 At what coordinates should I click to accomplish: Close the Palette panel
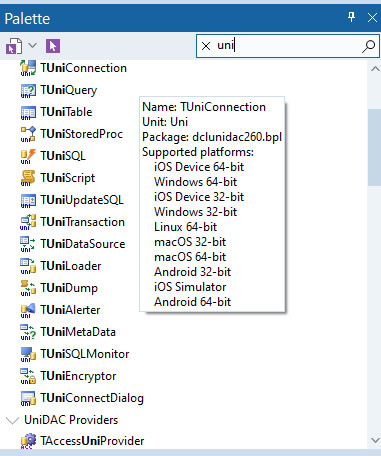(x=372, y=17)
